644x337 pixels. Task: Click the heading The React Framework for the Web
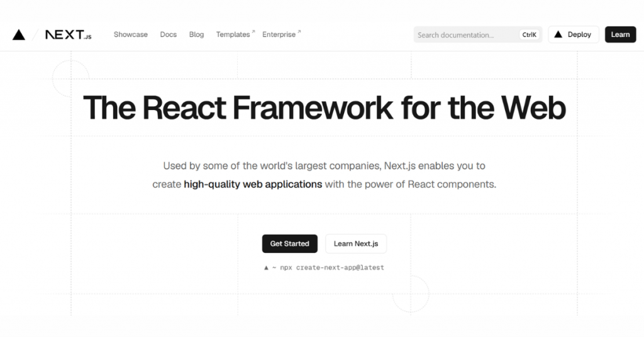[x=325, y=108]
